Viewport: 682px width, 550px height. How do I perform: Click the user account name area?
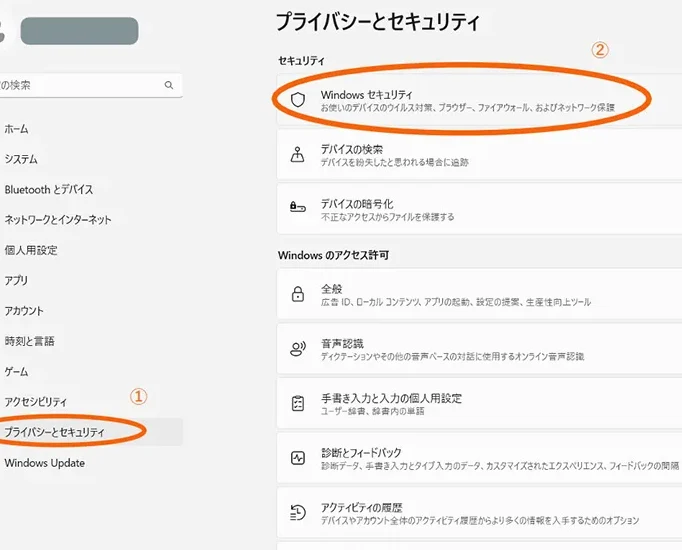[80, 31]
